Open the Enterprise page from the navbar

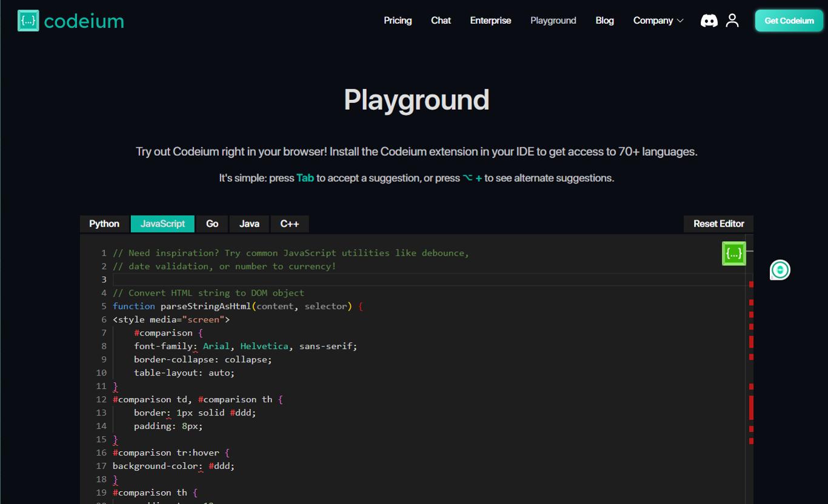click(490, 20)
